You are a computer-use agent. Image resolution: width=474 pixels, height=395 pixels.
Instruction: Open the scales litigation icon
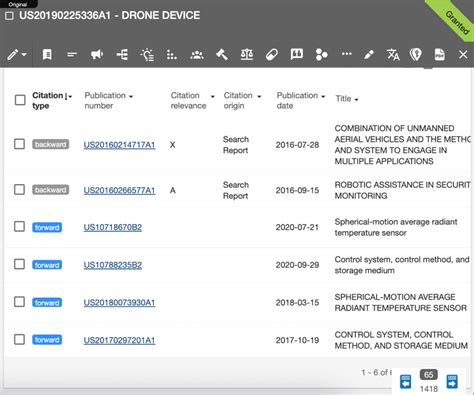click(247, 54)
